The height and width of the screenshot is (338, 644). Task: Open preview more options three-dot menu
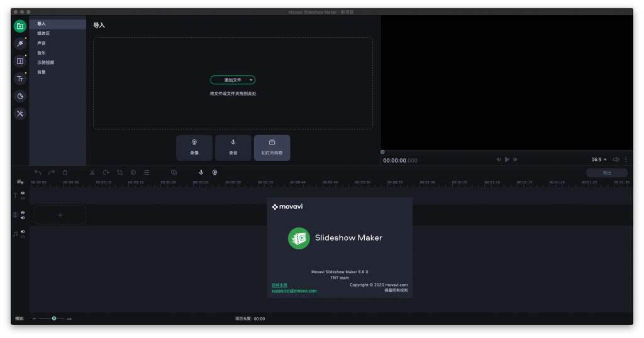click(x=626, y=160)
